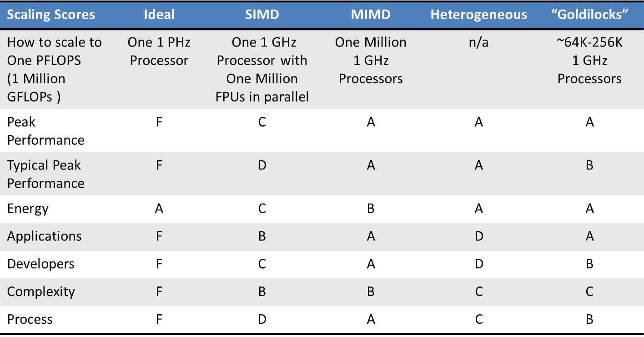Screen dimensions: 644x337
Task: Select the "Goldilocks" column header
Action: pyautogui.click(x=589, y=14)
